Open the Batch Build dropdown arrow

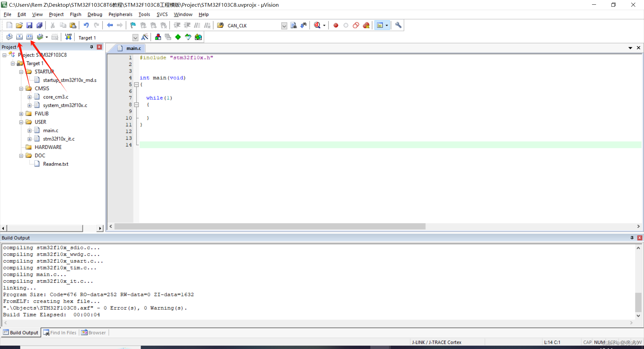47,37
